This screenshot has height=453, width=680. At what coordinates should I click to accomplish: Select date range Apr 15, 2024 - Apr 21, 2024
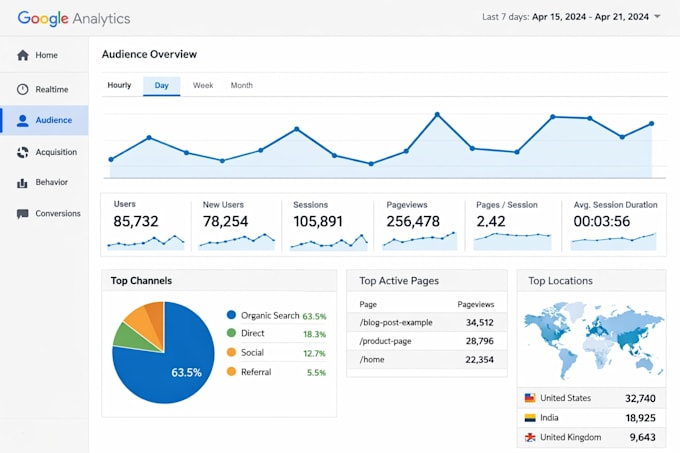coord(590,16)
